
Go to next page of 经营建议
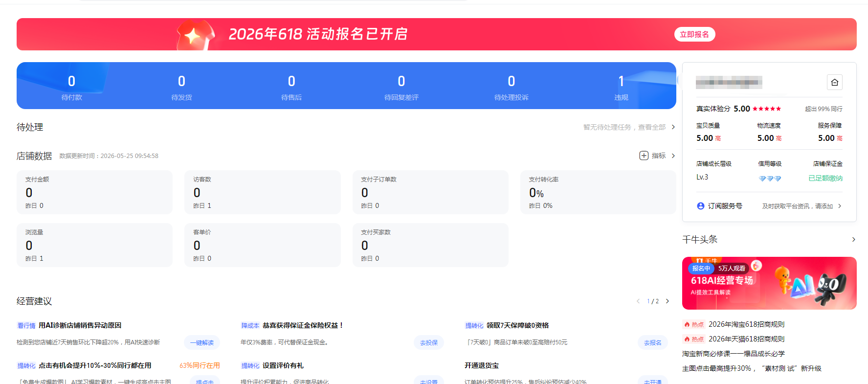tap(668, 301)
